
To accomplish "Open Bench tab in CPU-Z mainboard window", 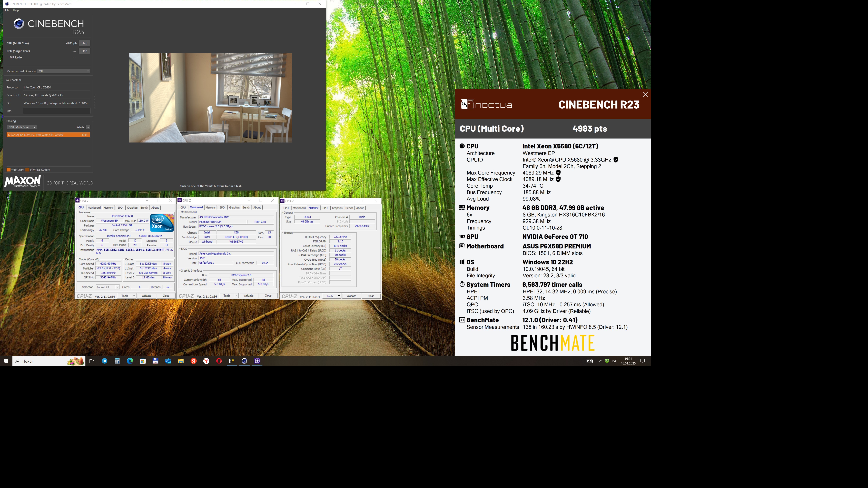I will click(246, 207).
